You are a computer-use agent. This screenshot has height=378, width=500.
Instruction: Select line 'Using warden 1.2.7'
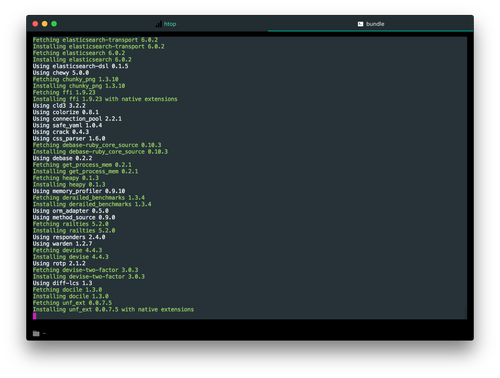pos(63,244)
